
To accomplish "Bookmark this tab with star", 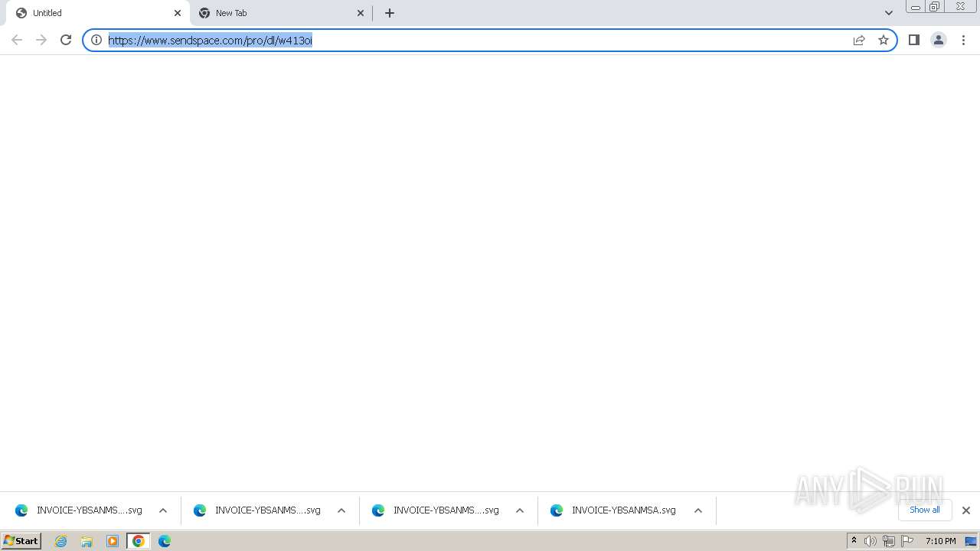I will click(x=884, y=40).
